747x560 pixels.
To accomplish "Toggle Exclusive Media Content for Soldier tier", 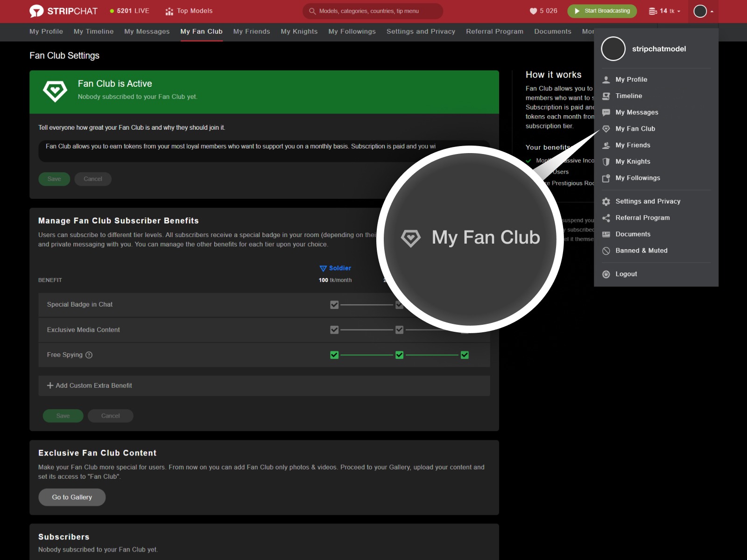I will (334, 330).
